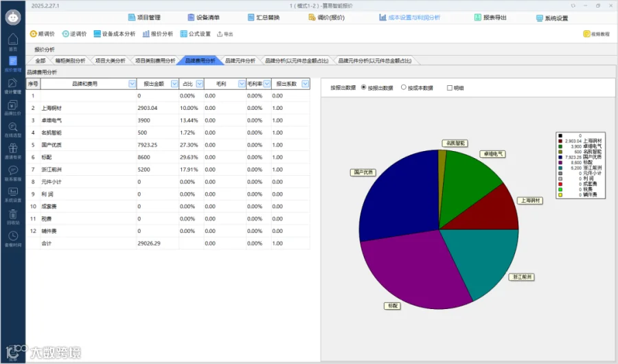Image resolution: width=618 pixels, height=364 pixels.
Task: Select the 按报出数据 radio button
Action: tap(363, 87)
